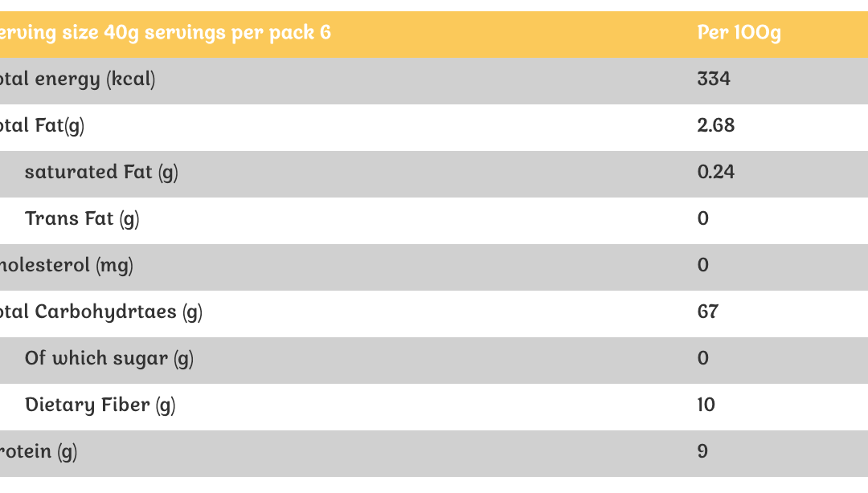Click the Trans Fat value 0
The image size is (868, 493).
703,219
